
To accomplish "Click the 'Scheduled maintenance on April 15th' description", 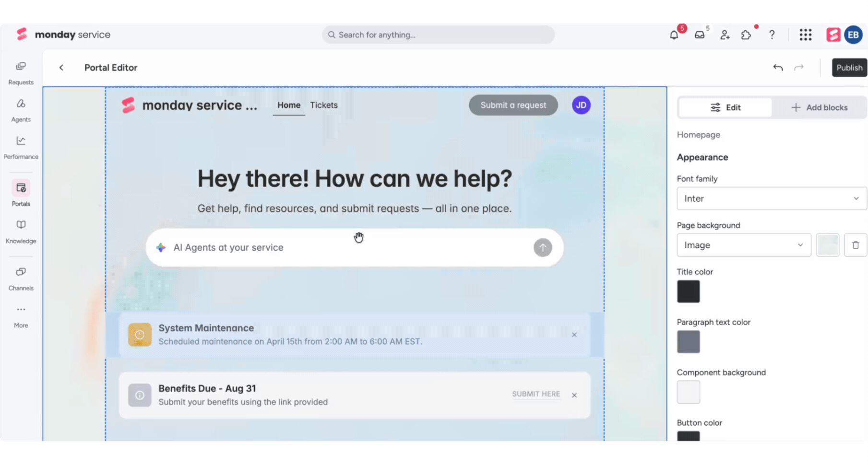I will 290,341.
